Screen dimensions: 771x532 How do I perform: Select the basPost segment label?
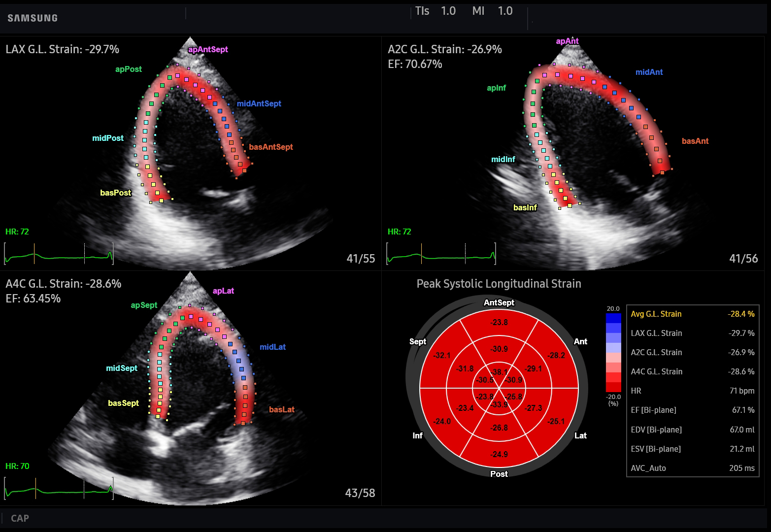coord(116,193)
